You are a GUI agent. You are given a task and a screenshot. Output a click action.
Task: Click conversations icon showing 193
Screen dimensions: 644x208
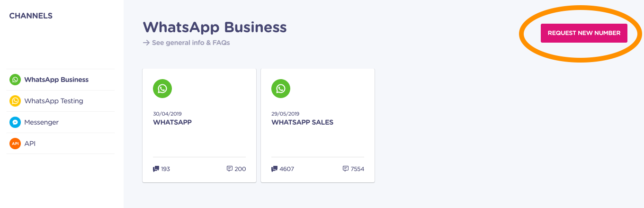point(156,169)
